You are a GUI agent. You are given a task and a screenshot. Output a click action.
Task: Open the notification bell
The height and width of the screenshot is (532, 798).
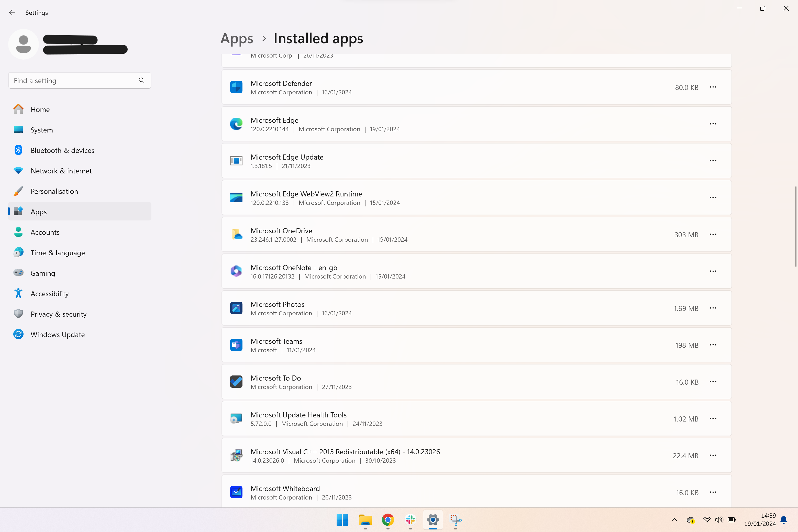784,520
